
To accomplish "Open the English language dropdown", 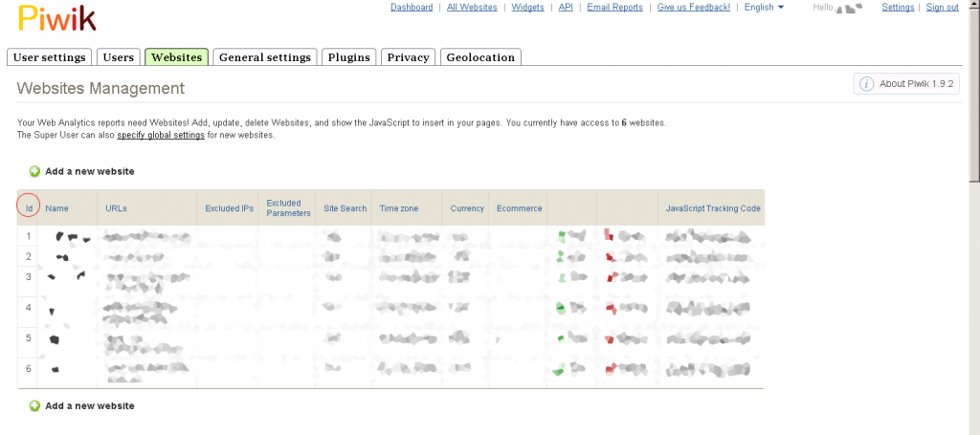I will pyautogui.click(x=764, y=8).
